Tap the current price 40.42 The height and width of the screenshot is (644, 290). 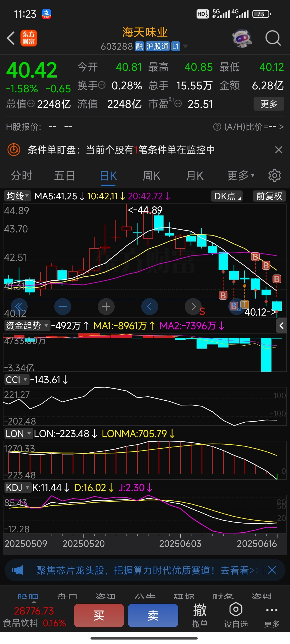pos(32,70)
